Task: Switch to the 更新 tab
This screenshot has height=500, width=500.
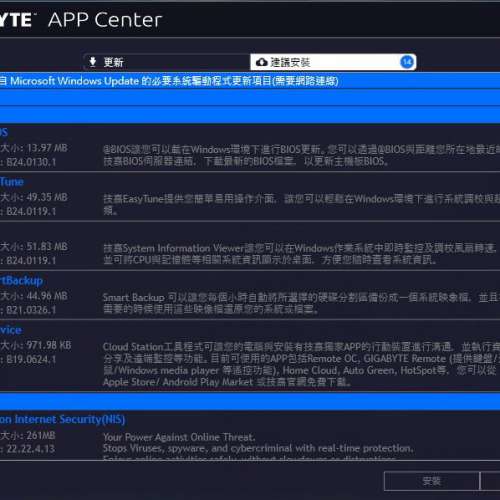Action: tap(167, 62)
